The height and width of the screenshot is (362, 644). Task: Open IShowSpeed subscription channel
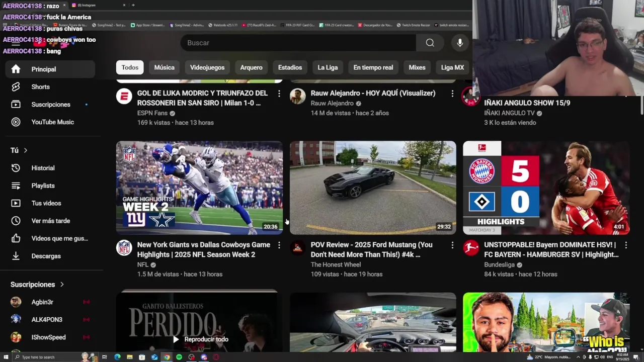(x=50, y=337)
